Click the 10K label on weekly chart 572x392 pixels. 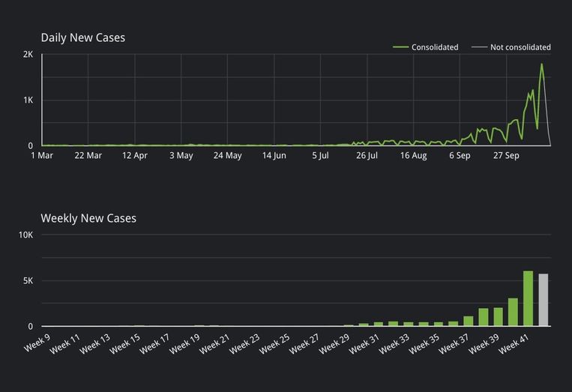click(x=25, y=235)
